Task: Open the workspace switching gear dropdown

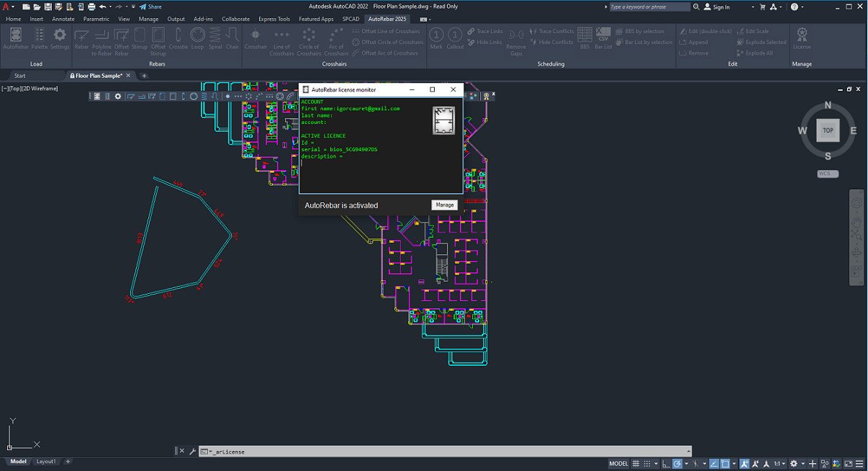Action: pyautogui.click(x=797, y=464)
